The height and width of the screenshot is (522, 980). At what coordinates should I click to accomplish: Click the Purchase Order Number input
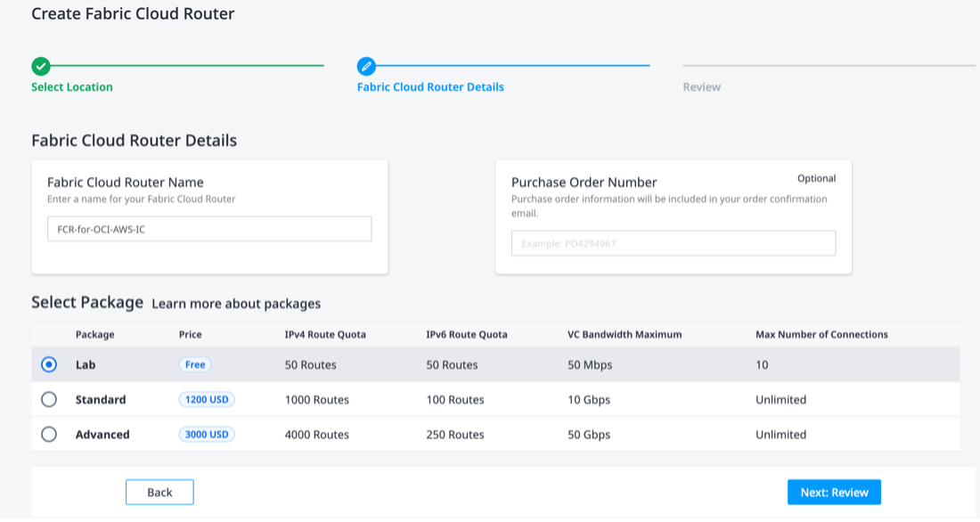click(674, 243)
